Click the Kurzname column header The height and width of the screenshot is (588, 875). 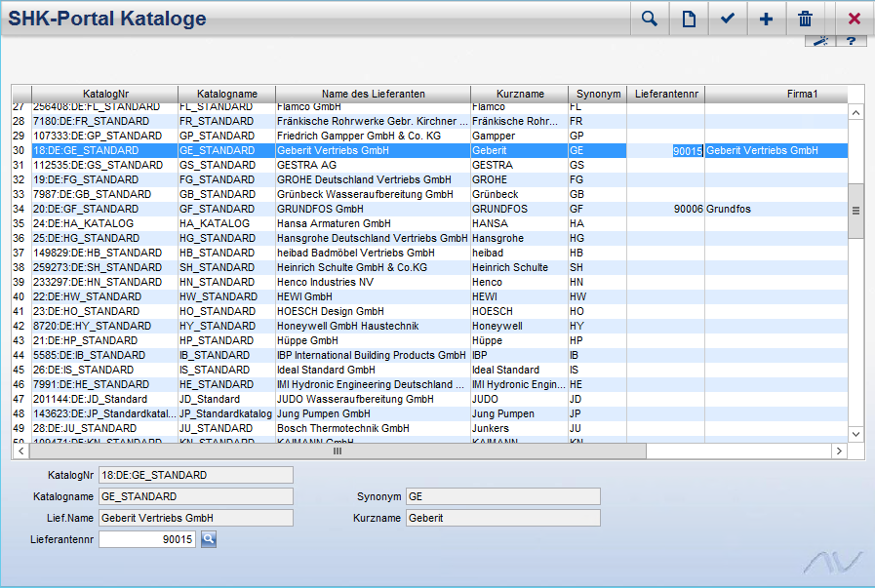click(x=519, y=94)
